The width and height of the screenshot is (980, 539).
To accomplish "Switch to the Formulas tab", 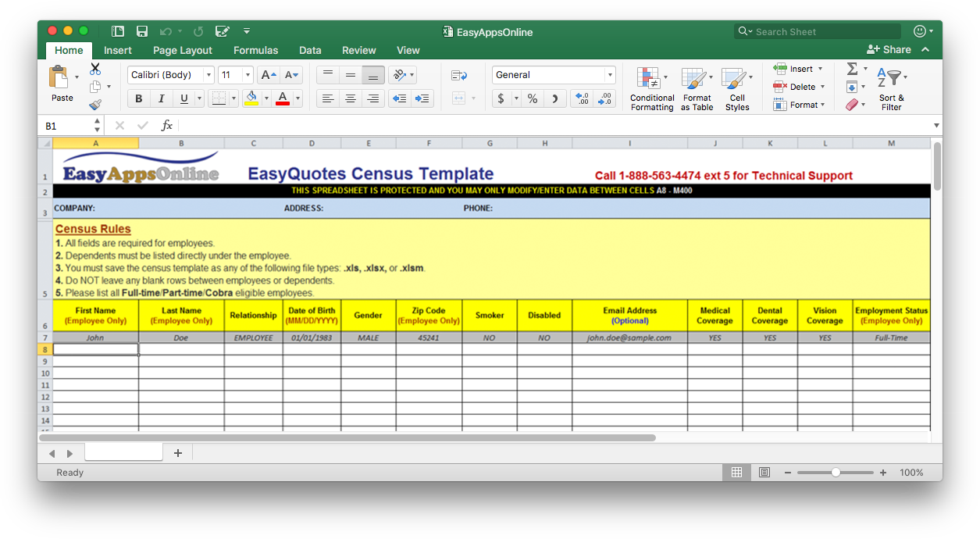I will [x=255, y=50].
